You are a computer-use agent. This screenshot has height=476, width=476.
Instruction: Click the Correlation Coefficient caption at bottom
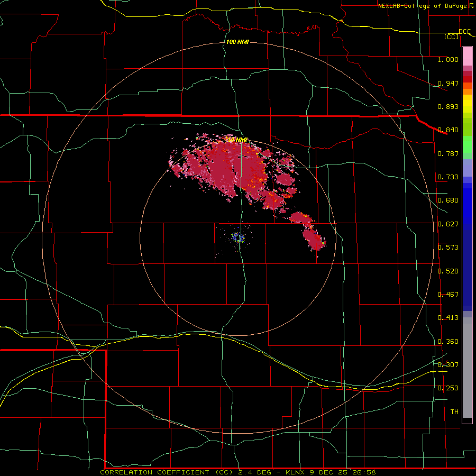pyautogui.click(x=237, y=472)
